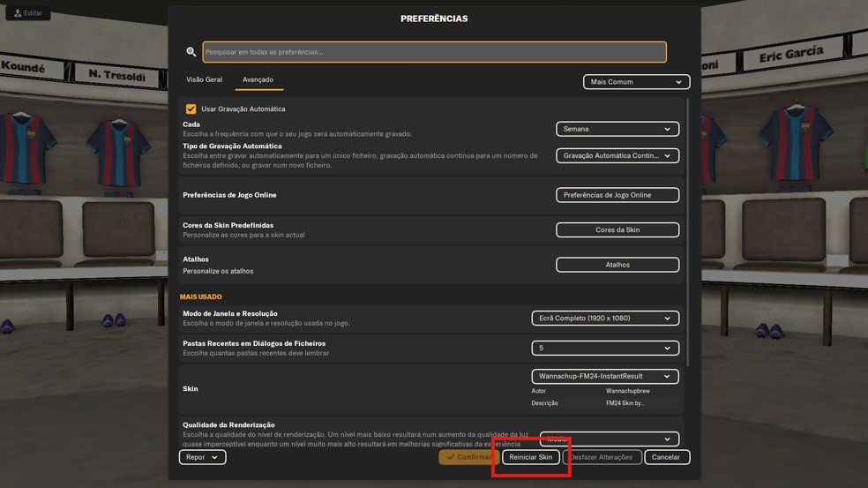Viewport: 868px width, 488px height.
Task: Click the Confirmar button
Action: (469, 457)
